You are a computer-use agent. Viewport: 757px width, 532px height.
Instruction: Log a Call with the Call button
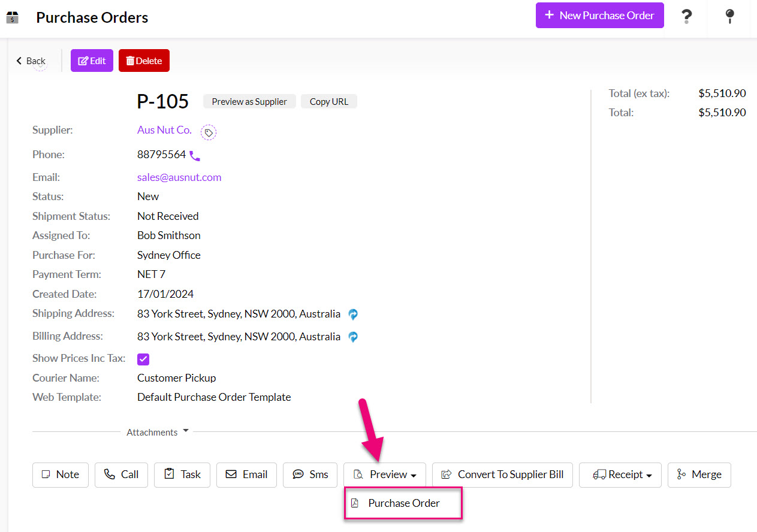121,474
